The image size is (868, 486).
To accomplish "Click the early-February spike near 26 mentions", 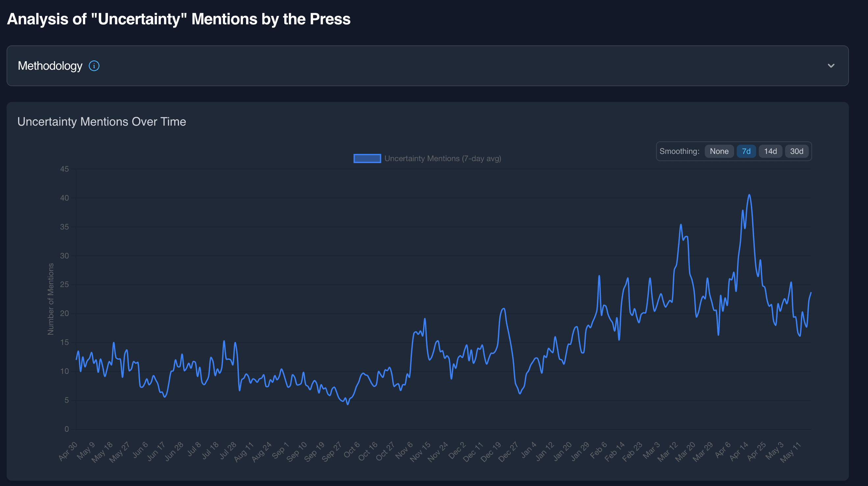I will (599, 276).
